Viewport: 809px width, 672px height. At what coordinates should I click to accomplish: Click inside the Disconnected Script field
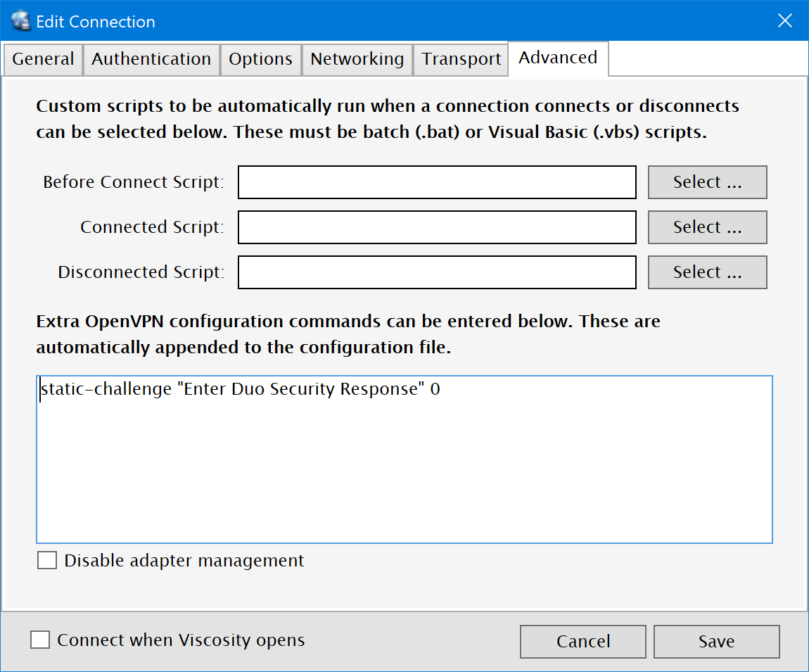pyautogui.click(x=437, y=272)
